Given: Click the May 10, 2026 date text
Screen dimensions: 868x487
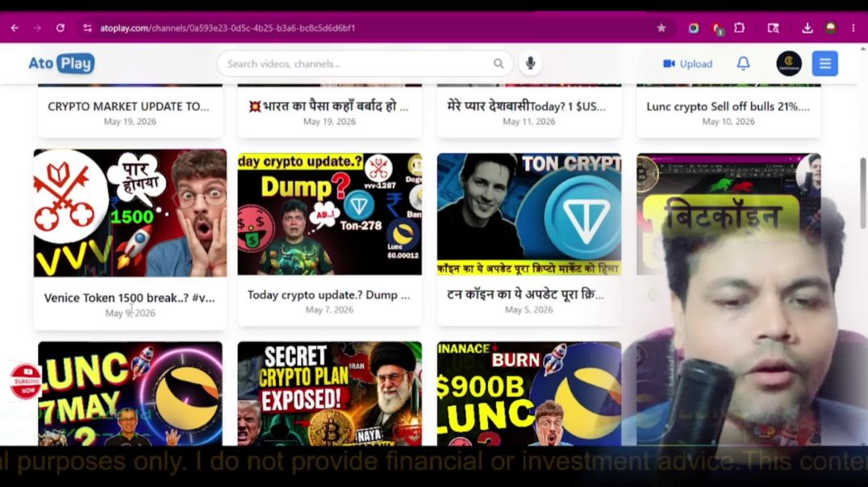Looking at the screenshot, I should 728,122.
